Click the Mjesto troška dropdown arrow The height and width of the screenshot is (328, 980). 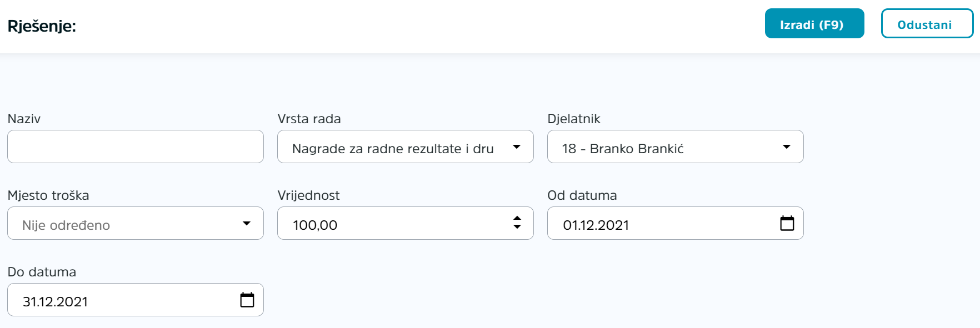coord(247,224)
